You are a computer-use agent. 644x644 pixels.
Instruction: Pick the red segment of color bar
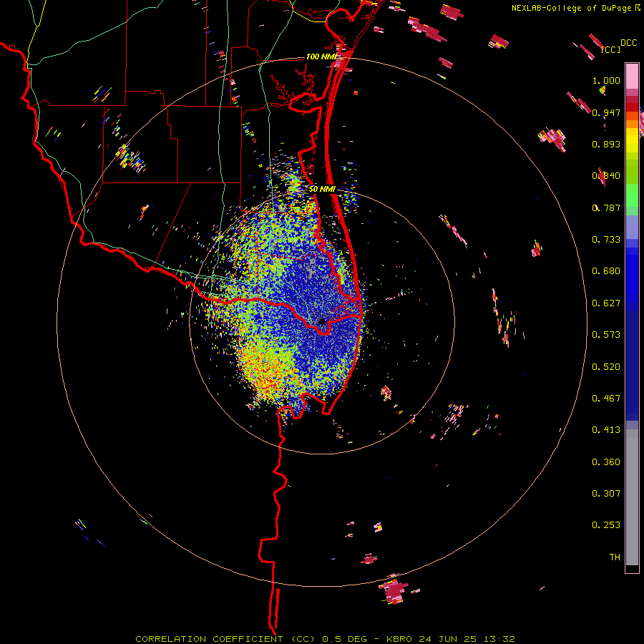pos(632,107)
